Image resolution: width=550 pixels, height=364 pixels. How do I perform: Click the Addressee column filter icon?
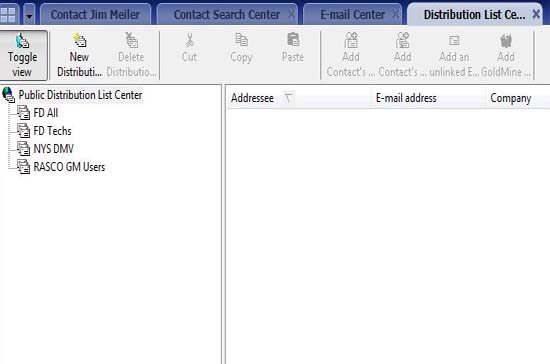coord(288,98)
